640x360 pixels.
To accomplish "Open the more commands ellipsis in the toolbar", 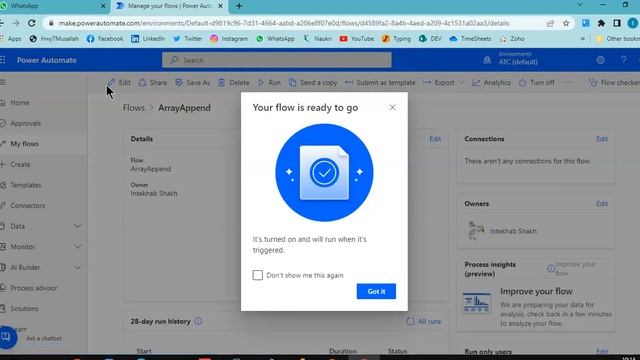I will [568, 82].
